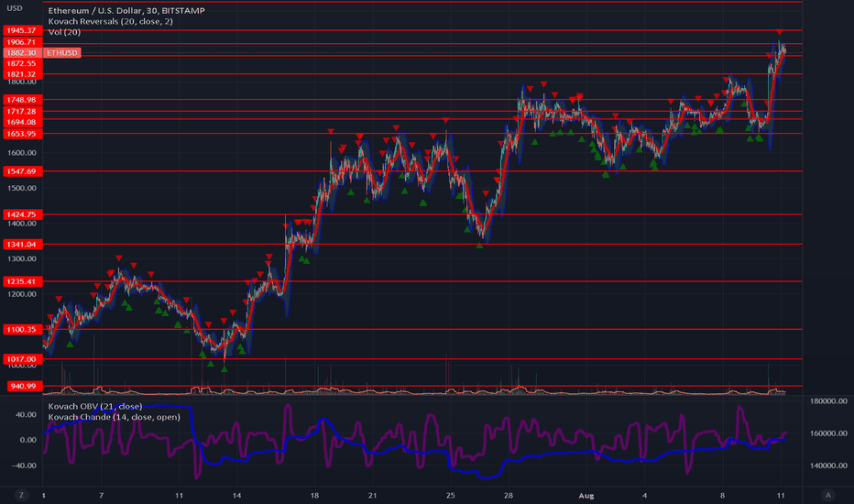Open the Vol (20) indicator legend
Image resolution: width=854 pixels, height=504 pixels.
pyautogui.click(x=64, y=32)
